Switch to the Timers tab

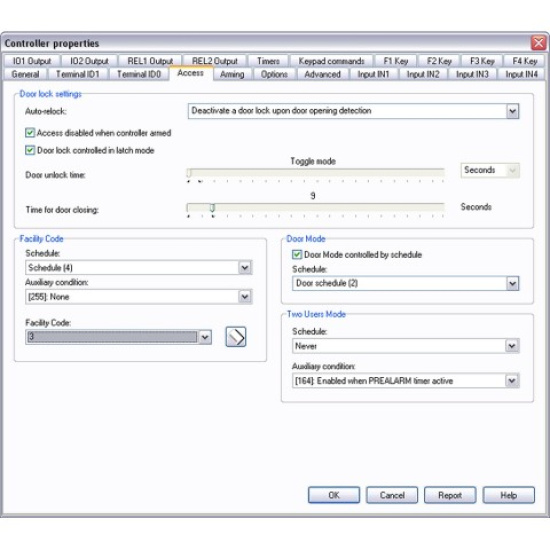268,61
